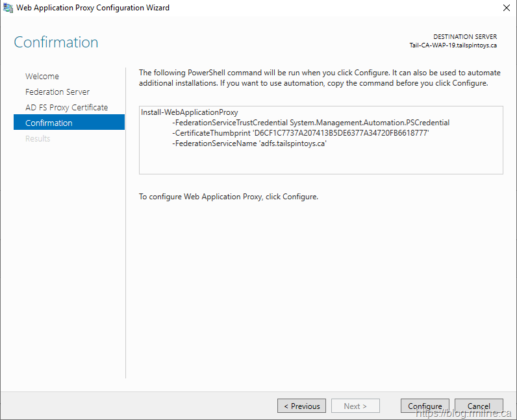Click the 'To configure Web Application Proxy' instruction text
Image resolution: width=517 pixels, height=420 pixels.
[228, 196]
